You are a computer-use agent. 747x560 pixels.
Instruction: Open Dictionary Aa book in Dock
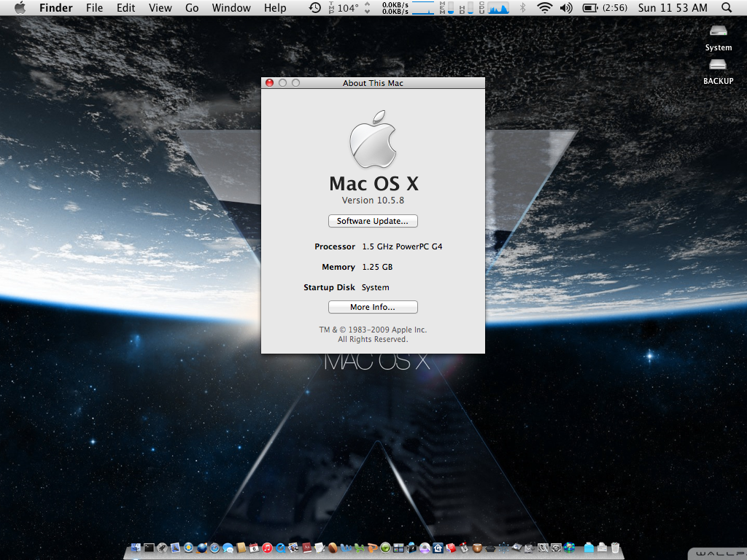307,548
